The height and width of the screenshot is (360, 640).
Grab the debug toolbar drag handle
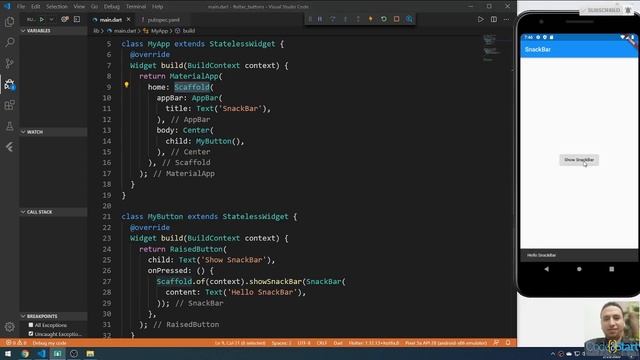tap(310, 19)
